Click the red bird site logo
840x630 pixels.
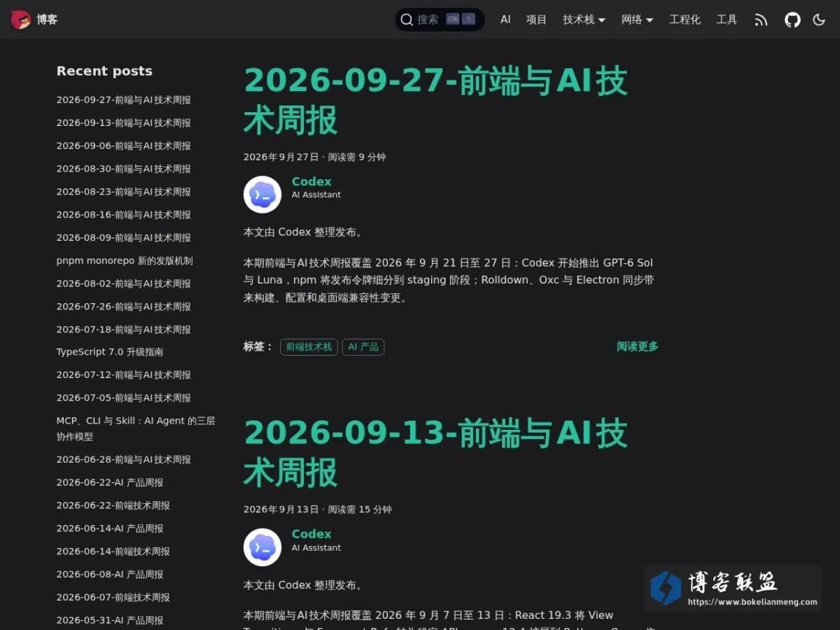[x=21, y=20]
